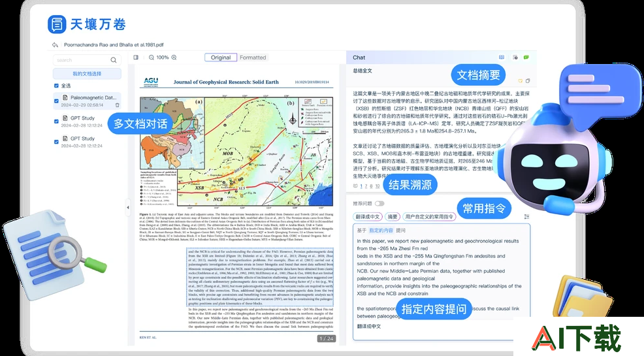Click the journal title Journal of Geophysical Research
The height and width of the screenshot is (356, 644).
point(226,82)
